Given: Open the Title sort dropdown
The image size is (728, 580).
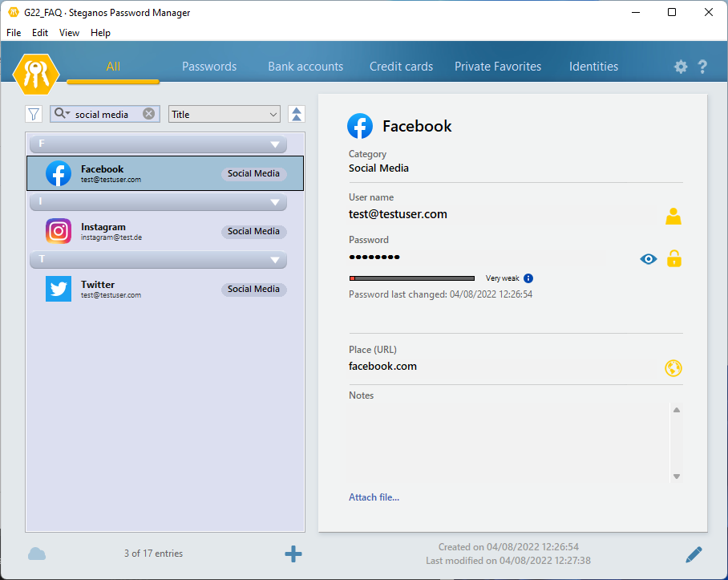Looking at the screenshot, I should pos(224,114).
